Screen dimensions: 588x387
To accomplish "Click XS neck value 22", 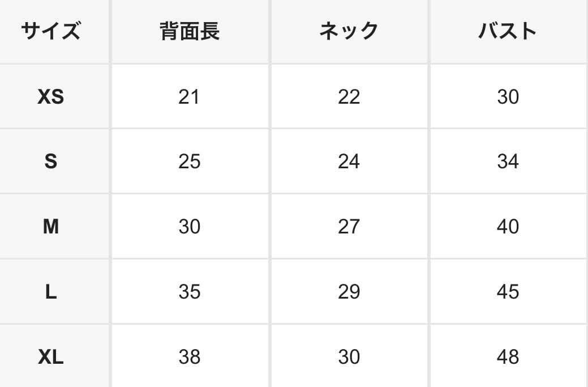I will click(x=349, y=97).
